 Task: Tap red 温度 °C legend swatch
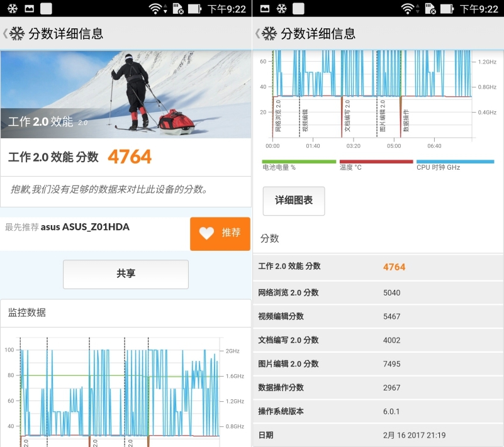(x=376, y=162)
